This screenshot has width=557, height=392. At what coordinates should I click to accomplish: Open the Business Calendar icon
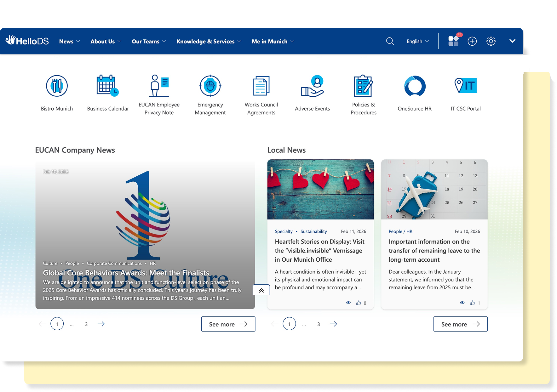click(x=108, y=86)
